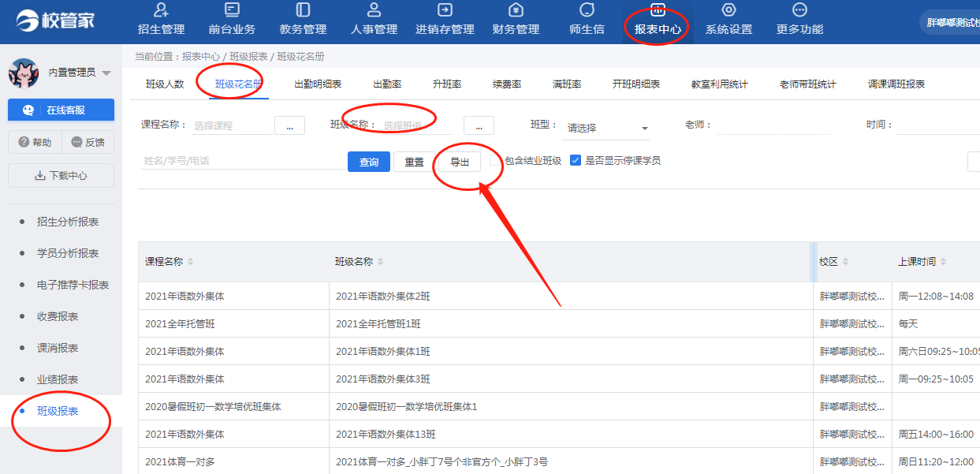This screenshot has height=474, width=980.
Task: Sort table by 上课时间 column
Action: pyautogui.click(x=943, y=262)
